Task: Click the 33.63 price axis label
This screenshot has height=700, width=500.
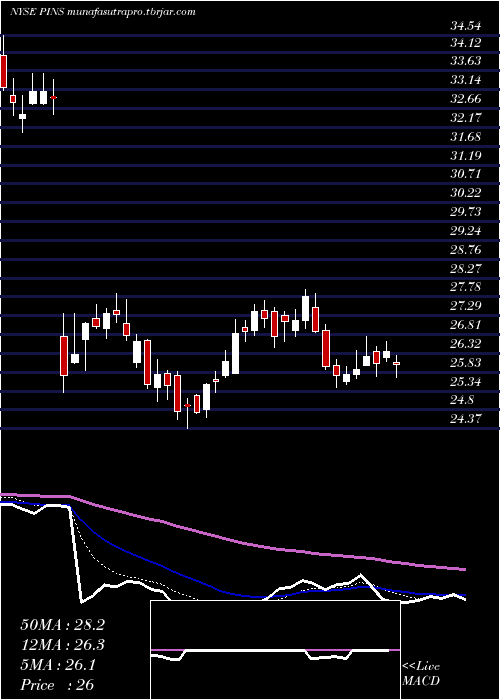Action: tap(466, 62)
